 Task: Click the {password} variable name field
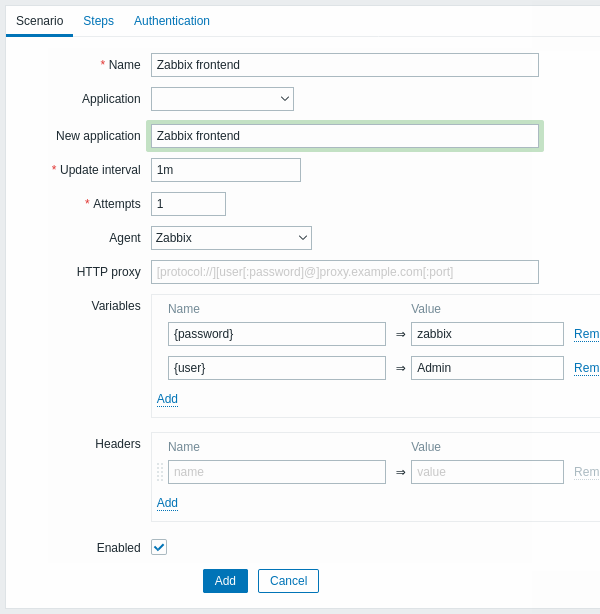[x=277, y=334]
